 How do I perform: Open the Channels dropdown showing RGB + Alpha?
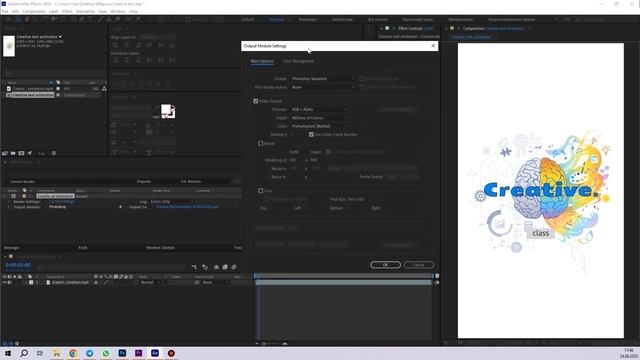coord(320,109)
